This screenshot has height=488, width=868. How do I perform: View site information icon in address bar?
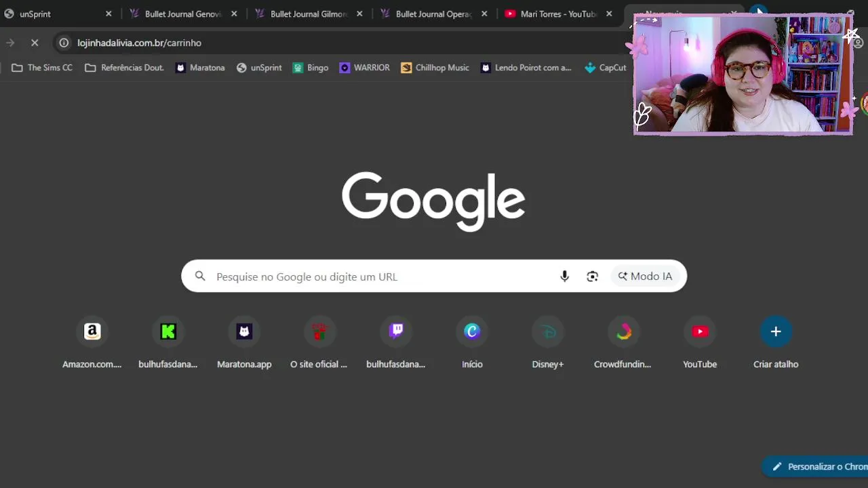coord(64,43)
